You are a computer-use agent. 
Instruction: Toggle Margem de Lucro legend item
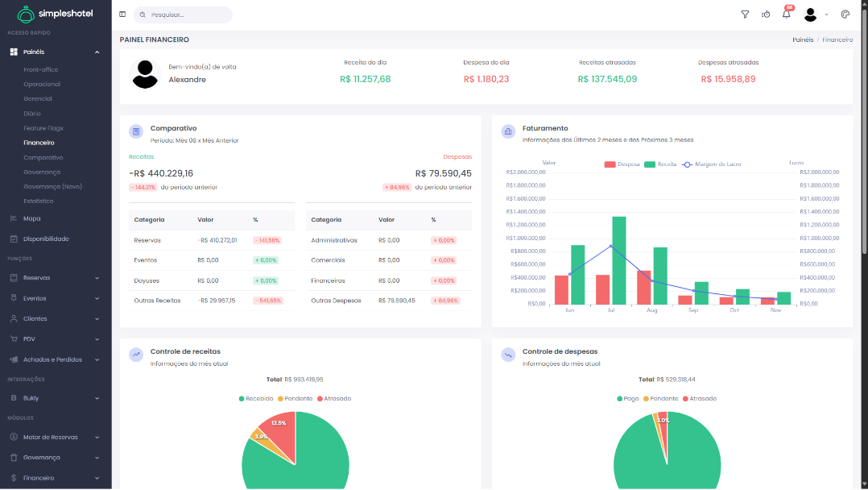711,164
